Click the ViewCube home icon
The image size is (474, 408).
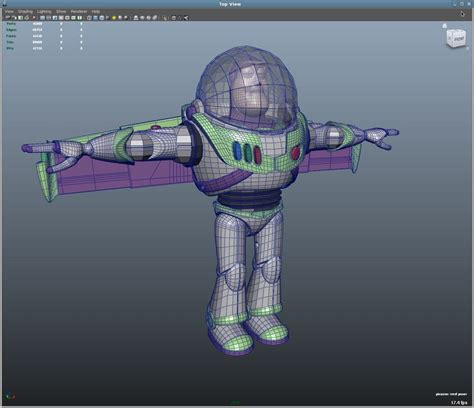click(x=444, y=26)
